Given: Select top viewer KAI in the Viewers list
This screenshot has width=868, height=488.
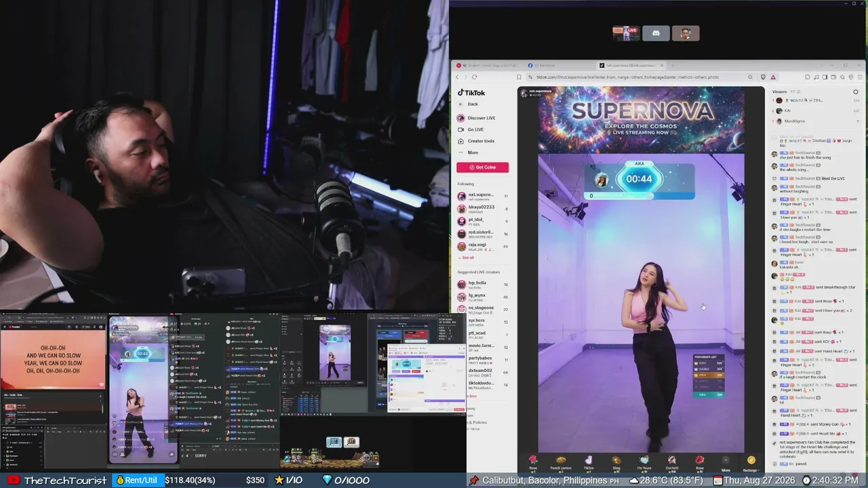Looking at the screenshot, I should click(816, 110).
